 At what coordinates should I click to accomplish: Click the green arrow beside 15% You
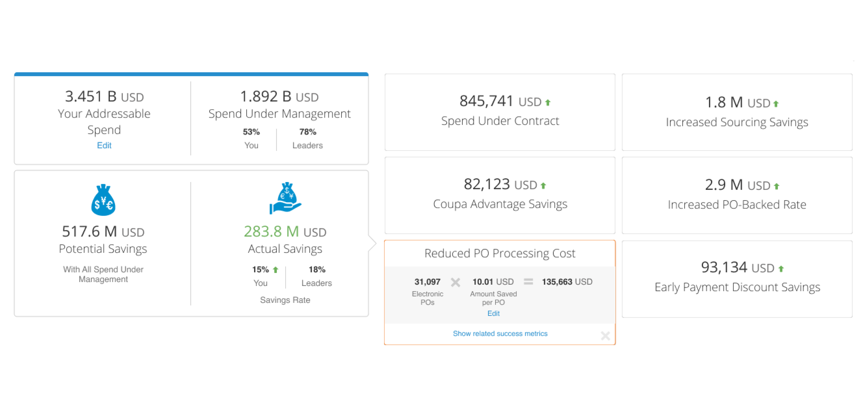coord(276,270)
